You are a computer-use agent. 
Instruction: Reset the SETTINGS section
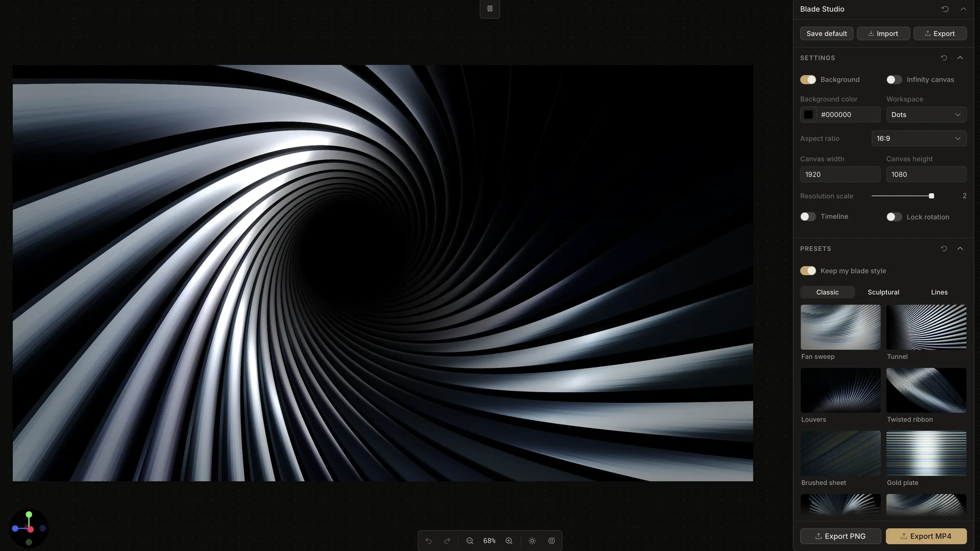pyautogui.click(x=944, y=58)
